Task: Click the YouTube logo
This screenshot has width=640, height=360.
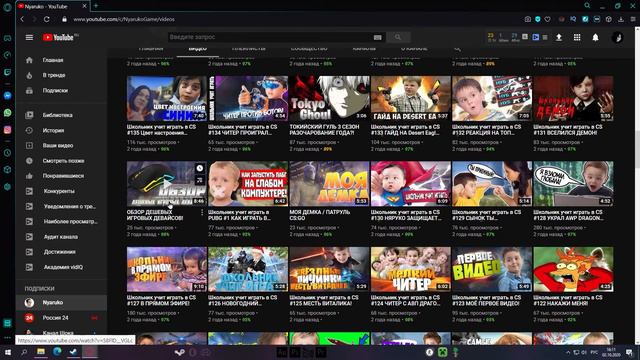Action: [x=58, y=38]
